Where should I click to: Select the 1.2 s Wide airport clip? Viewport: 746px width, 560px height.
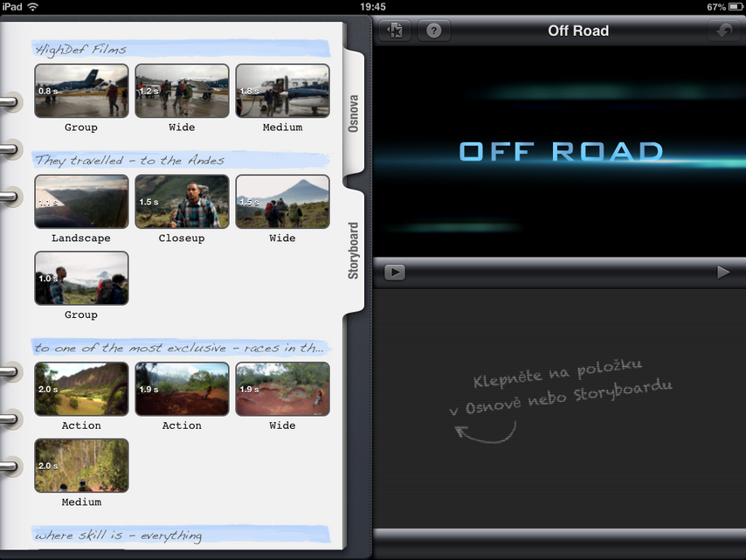tap(182, 91)
